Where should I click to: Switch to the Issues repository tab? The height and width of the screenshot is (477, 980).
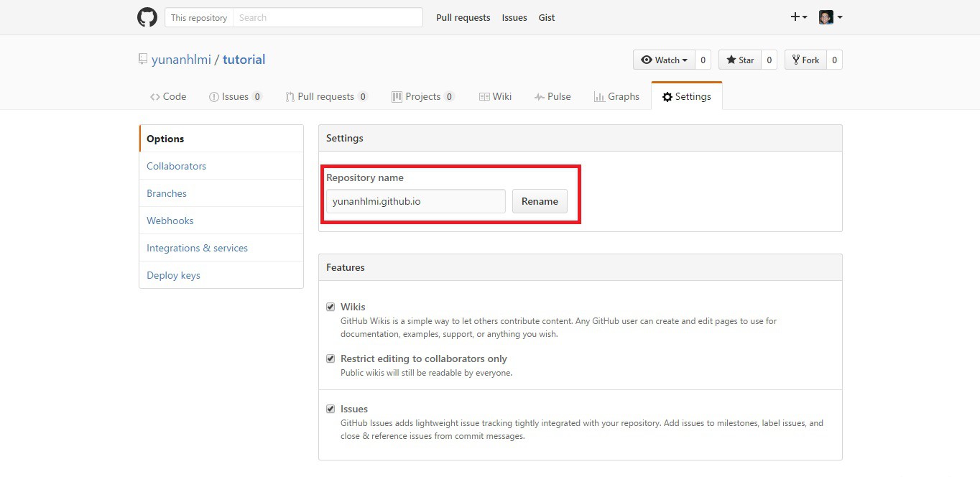pyautogui.click(x=235, y=96)
